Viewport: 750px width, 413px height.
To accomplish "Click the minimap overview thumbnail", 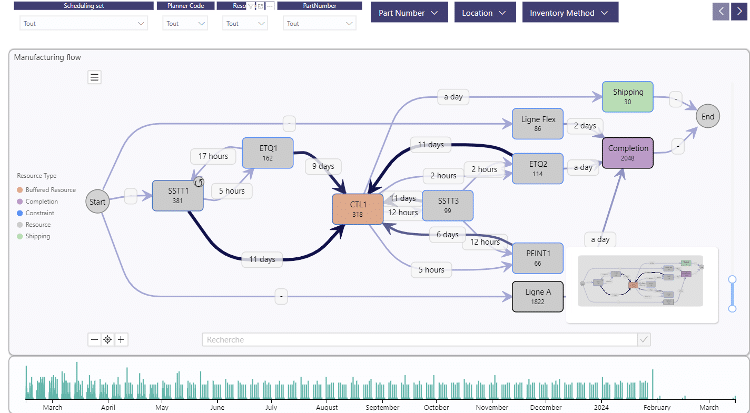I will [640, 281].
